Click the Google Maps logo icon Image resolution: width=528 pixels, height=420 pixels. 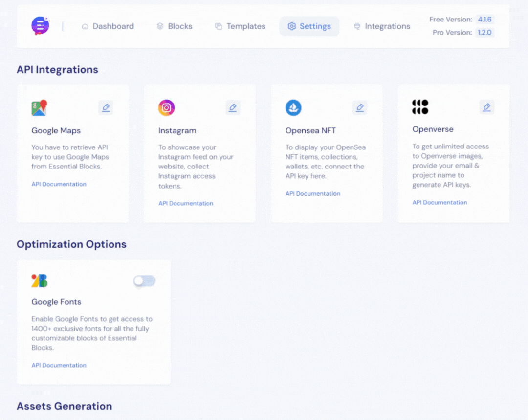(x=39, y=108)
